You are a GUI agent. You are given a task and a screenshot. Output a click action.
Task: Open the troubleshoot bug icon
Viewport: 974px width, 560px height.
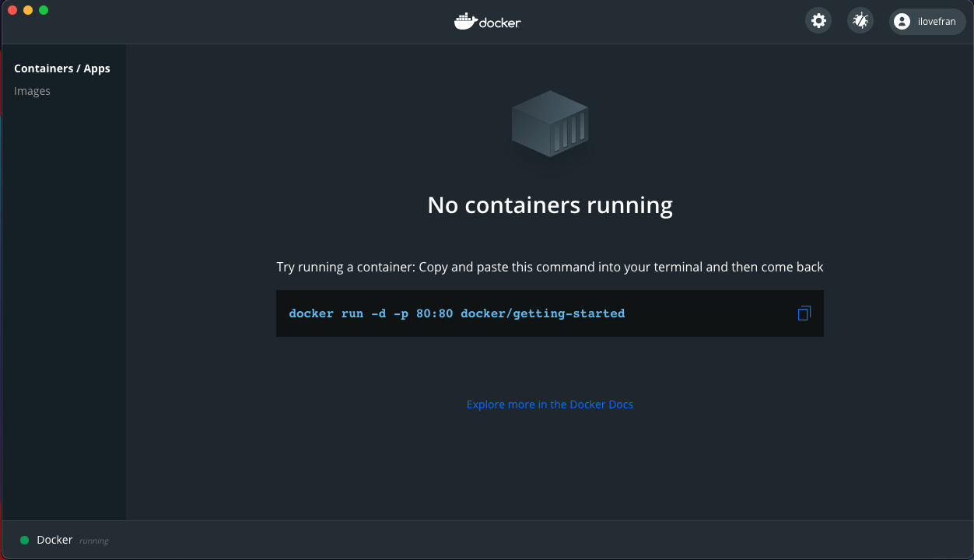coord(860,21)
